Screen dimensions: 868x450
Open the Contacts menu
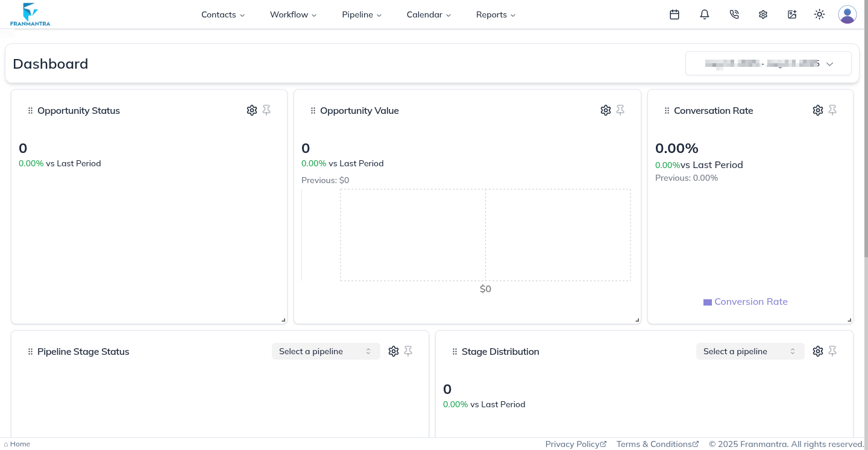[223, 14]
